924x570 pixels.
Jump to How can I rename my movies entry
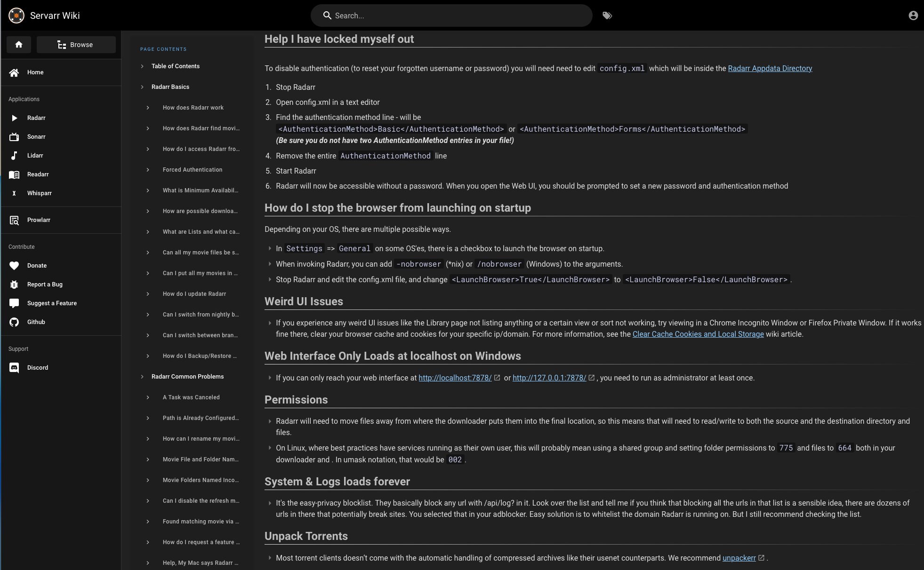(201, 439)
